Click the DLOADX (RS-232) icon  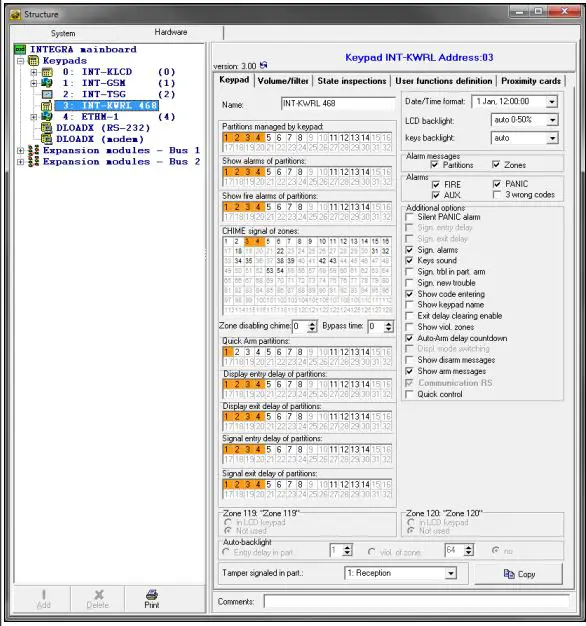click(47, 128)
